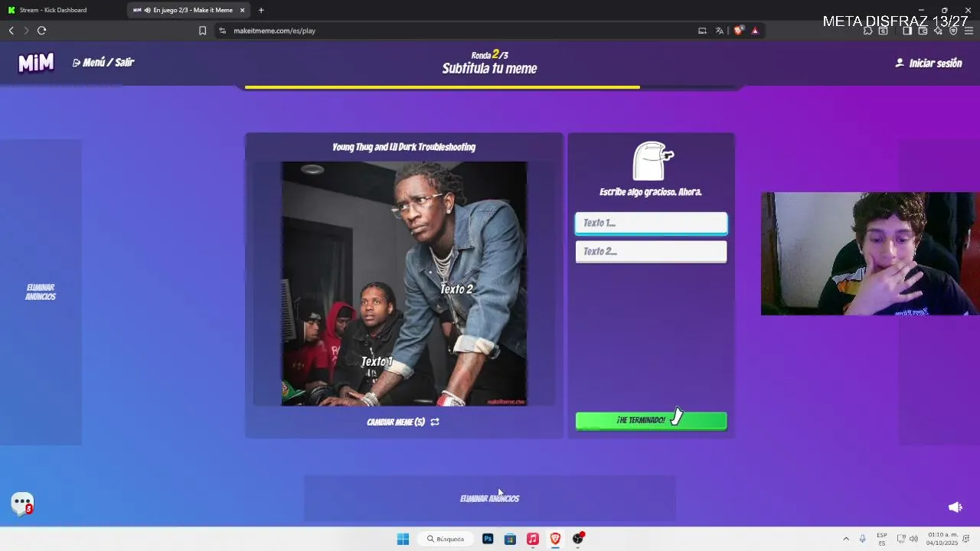The height and width of the screenshot is (551, 980).
Task: Click the Texto 2 label on the meme
Action: point(456,289)
